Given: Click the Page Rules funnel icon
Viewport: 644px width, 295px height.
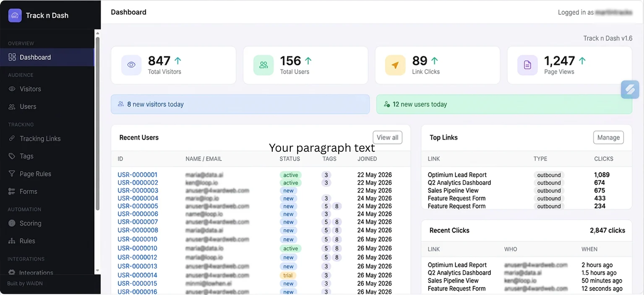Looking at the screenshot, I should [12, 173].
